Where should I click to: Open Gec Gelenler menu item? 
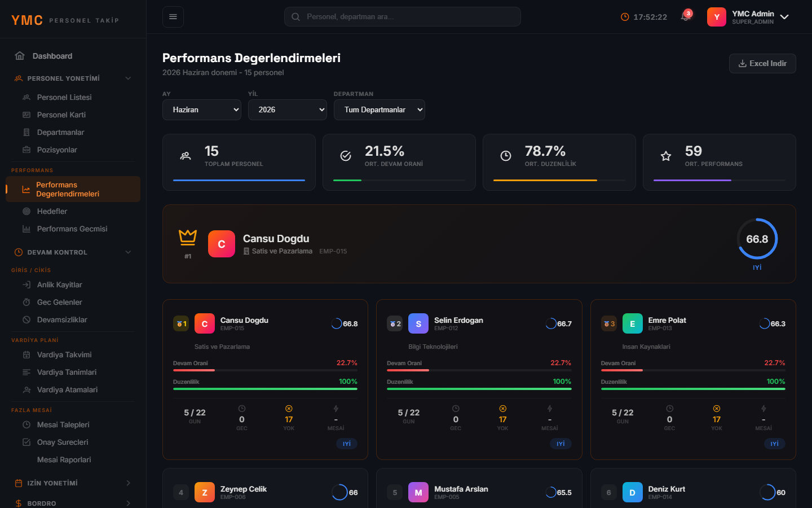tap(73, 302)
